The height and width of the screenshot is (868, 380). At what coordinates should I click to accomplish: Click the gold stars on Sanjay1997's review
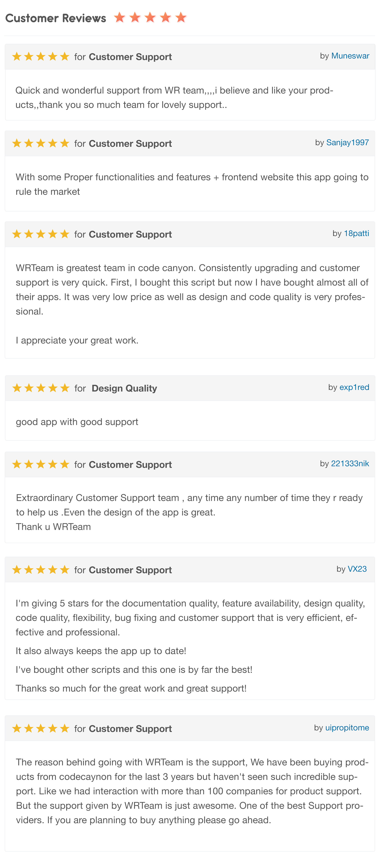point(41,143)
